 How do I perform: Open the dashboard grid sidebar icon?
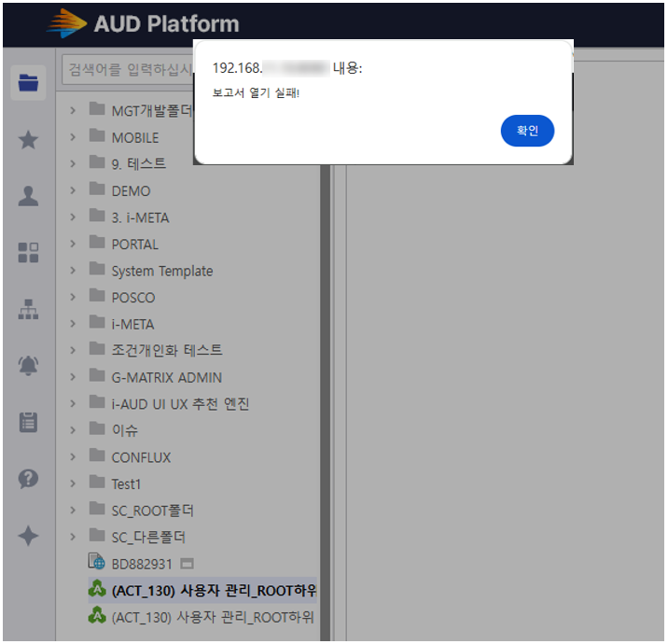tap(28, 252)
